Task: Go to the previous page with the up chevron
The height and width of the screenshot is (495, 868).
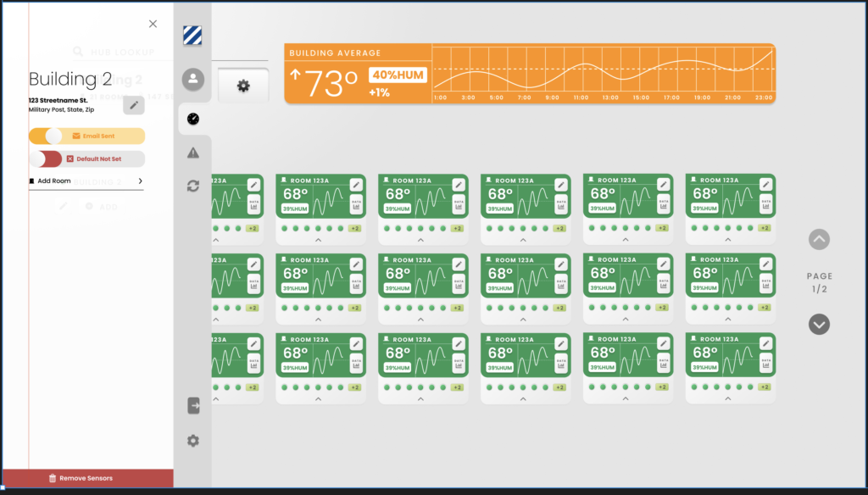Action: pos(820,240)
